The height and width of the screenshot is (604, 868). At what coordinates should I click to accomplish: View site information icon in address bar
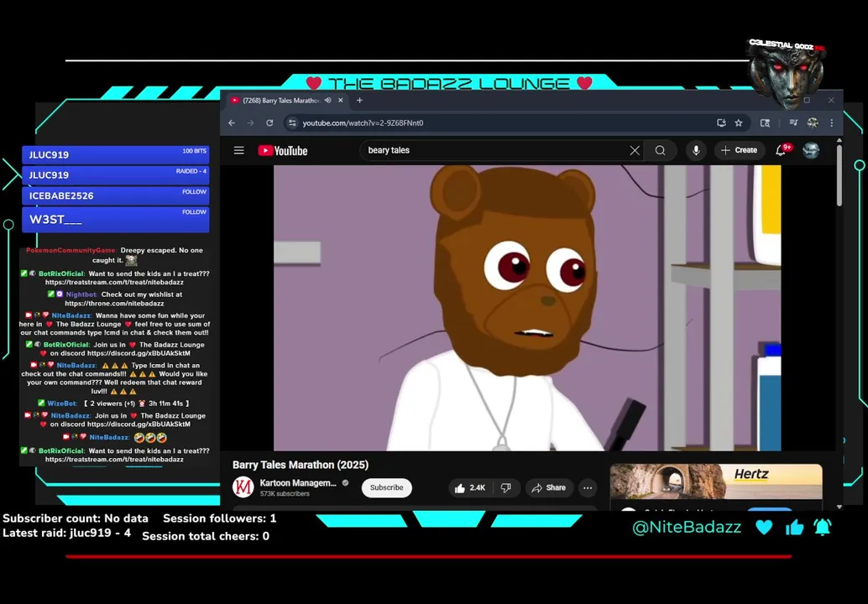click(x=292, y=122)
